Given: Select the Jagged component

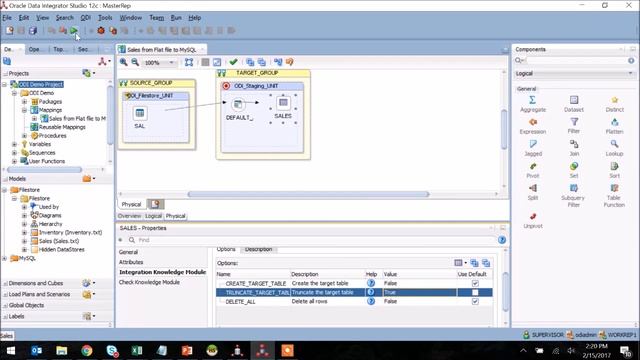Looking at the screenshot, I should coord(533,148).
